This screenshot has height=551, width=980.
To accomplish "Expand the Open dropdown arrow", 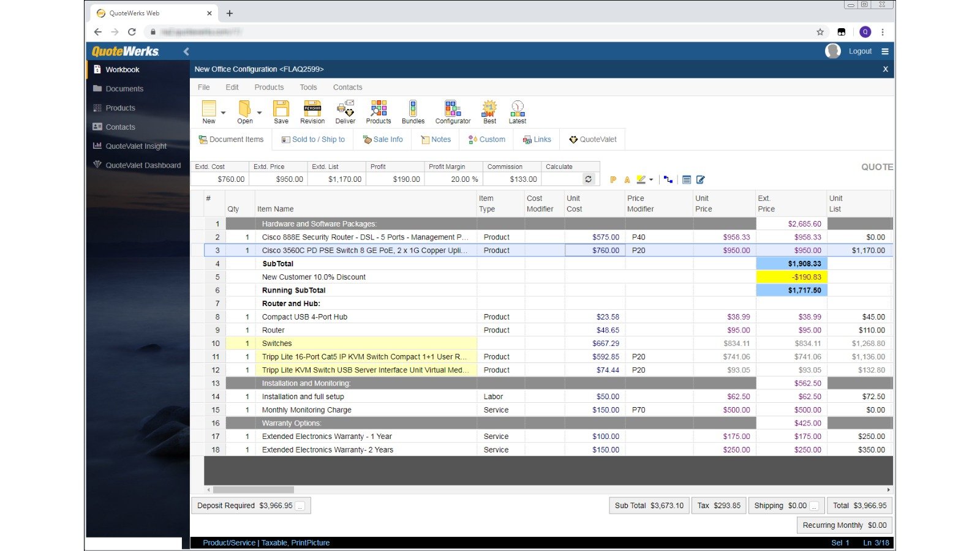I will point(260,113).
